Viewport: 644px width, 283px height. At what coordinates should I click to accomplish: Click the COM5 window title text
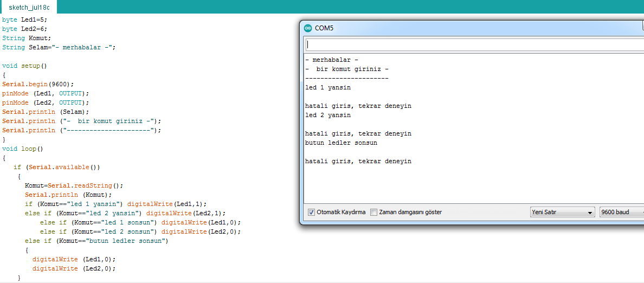[324, 28]
